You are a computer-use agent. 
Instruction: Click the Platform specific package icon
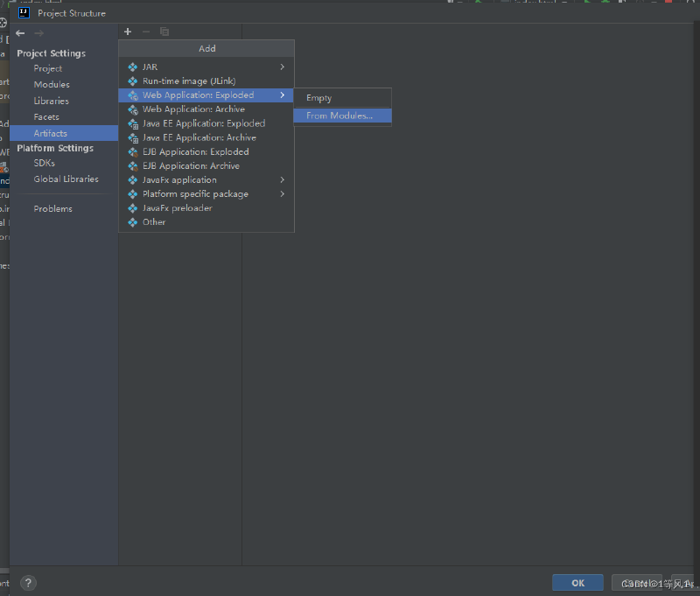[x=133, y=194]
